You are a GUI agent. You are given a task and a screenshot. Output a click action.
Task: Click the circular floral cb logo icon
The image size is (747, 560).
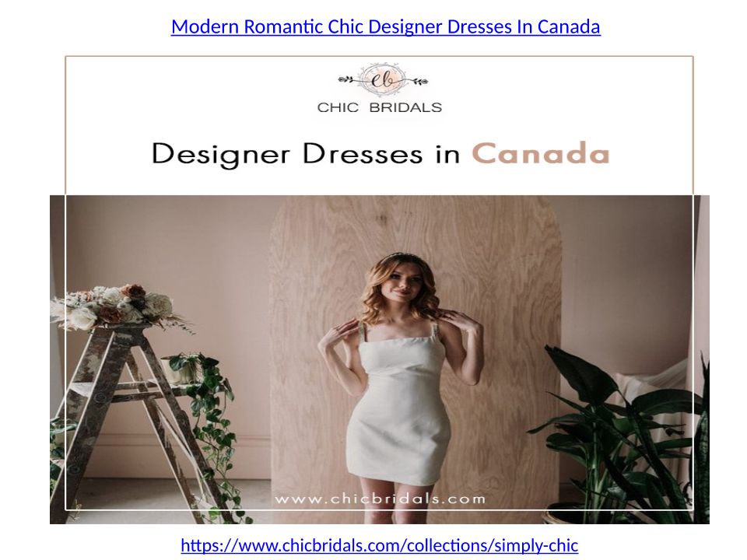tap(383, 80)
